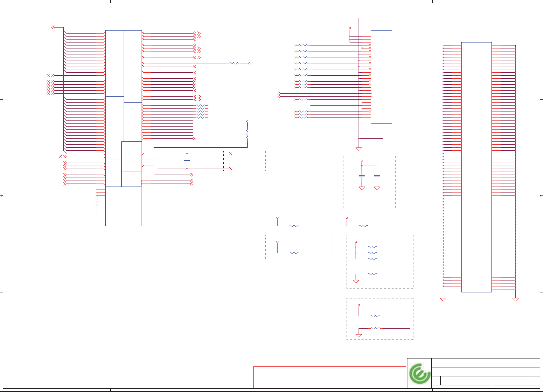
Task: Select the dashed box containing two capacitors
Action: pos(369,181)
